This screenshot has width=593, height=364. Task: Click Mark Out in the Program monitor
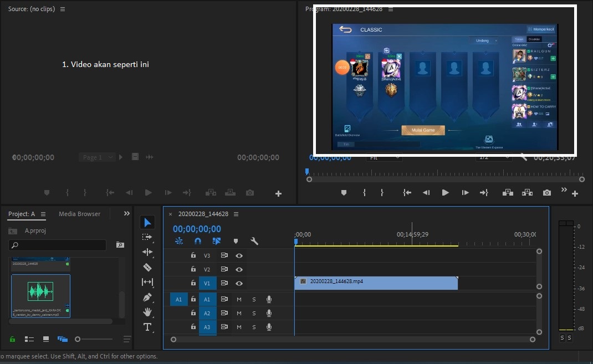[382, 193]
